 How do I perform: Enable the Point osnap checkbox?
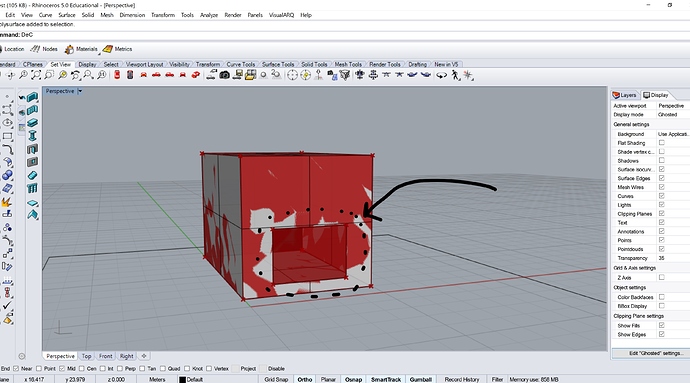[39, 368]
